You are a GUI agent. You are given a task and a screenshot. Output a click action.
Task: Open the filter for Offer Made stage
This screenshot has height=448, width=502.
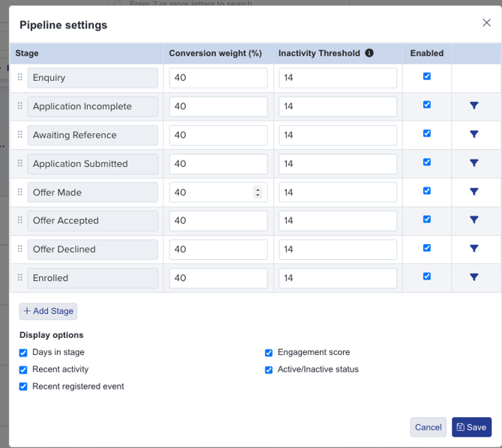click(x=474, y=192)
